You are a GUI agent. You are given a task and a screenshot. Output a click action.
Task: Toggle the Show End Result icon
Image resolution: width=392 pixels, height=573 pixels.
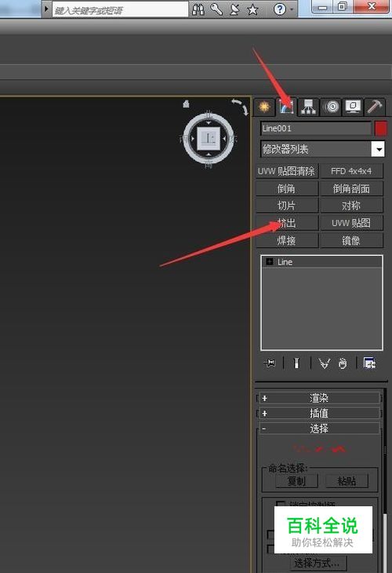click(x=296, y=363)
